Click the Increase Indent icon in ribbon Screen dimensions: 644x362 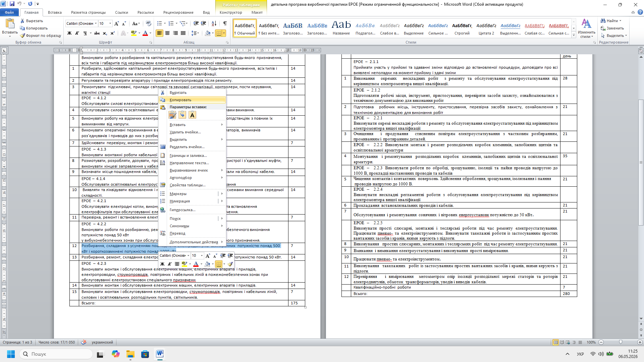coord(204,23)
